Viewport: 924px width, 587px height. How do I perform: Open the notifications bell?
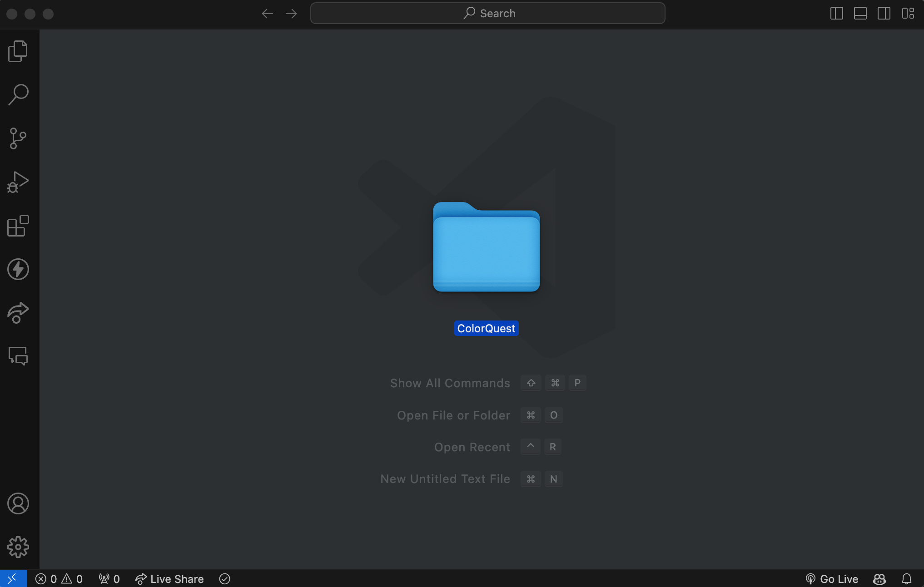tap(907, 579)
